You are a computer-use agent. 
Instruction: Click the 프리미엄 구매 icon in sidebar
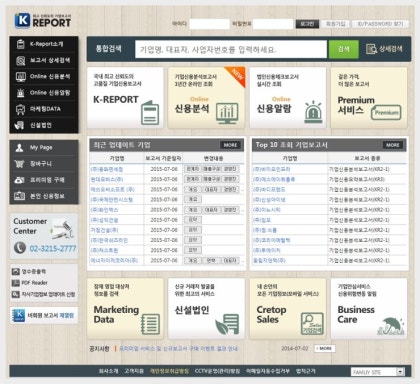click(19, 180)
